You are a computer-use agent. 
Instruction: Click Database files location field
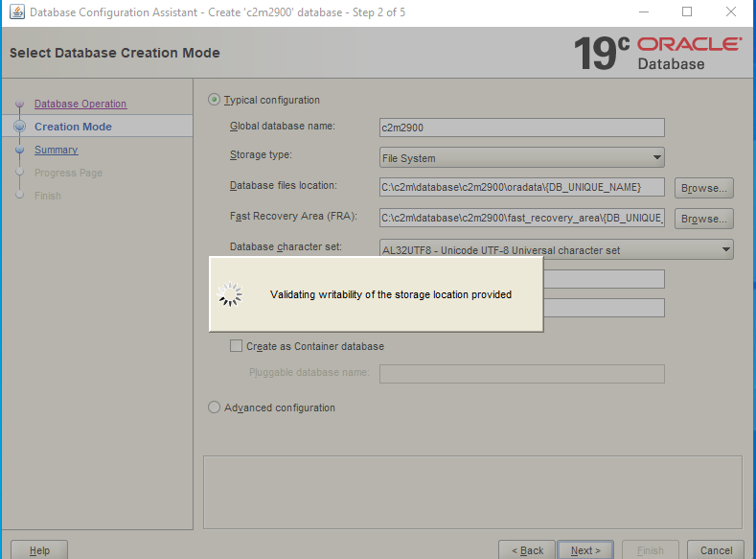(521, 187)
